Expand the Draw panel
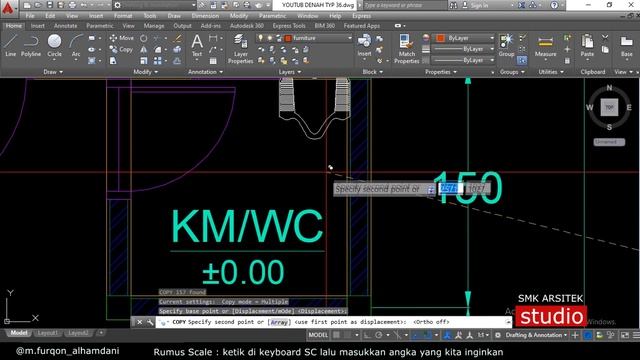The height and width of the screenshot is (360, 640). (x=53, y=72)
